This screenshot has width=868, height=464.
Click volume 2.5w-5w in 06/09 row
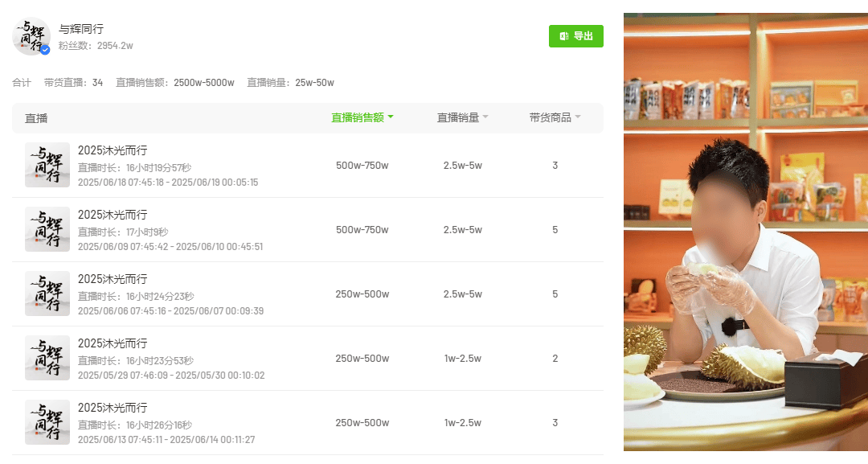pos(463,229)
